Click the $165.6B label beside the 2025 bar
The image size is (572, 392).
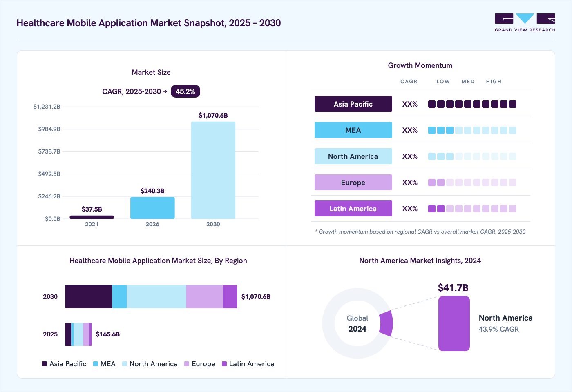tap(108, 334)
